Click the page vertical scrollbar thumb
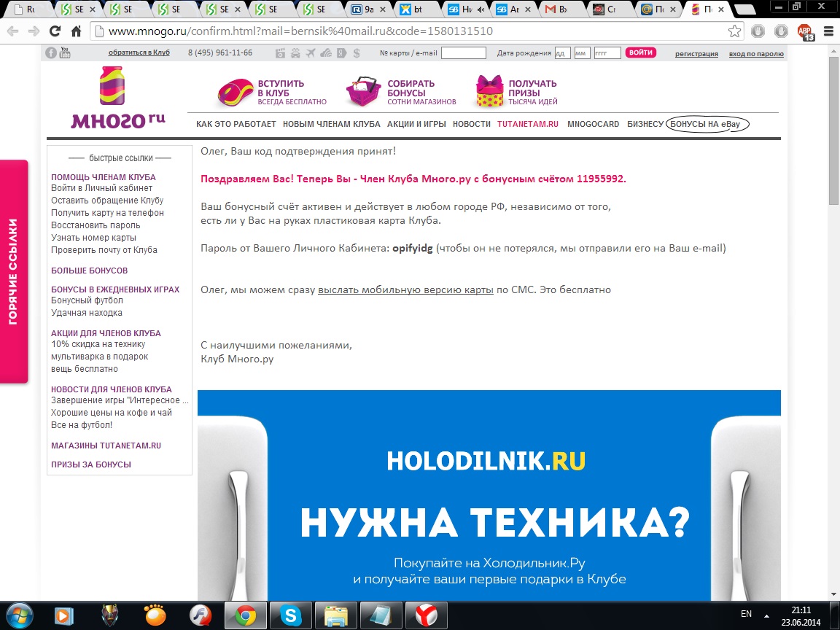This screenshot has width=840, height=630. click(x=833, y=131)
